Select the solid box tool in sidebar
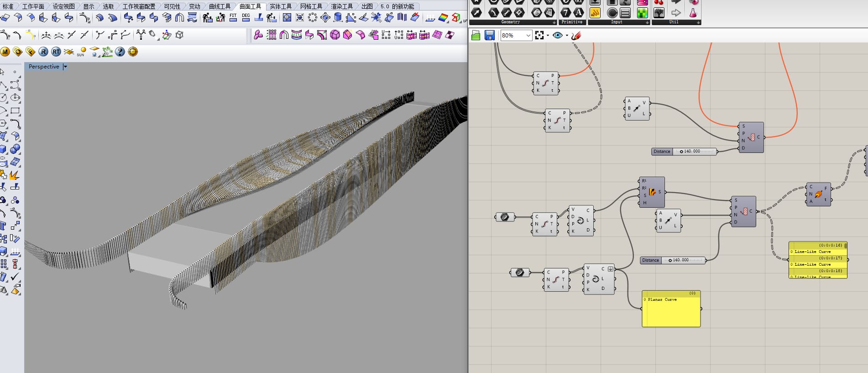This screenshot has height=373, width=868. tap(3, 149)
